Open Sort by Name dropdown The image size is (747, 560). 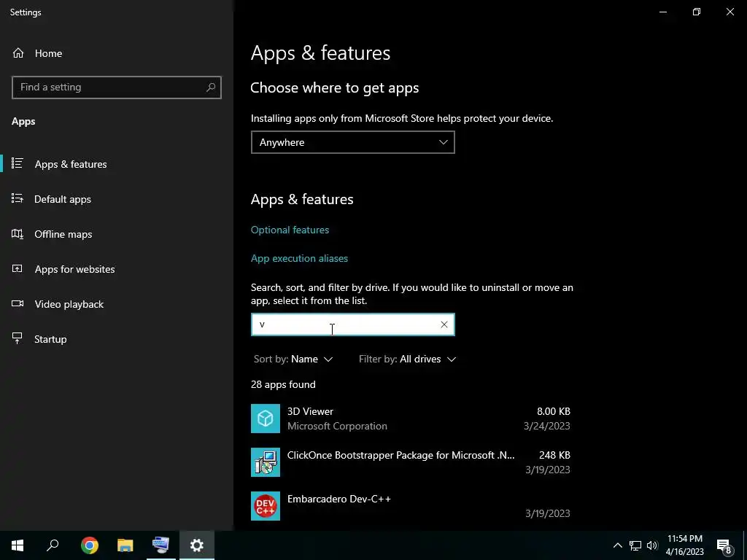click(293, 359)
